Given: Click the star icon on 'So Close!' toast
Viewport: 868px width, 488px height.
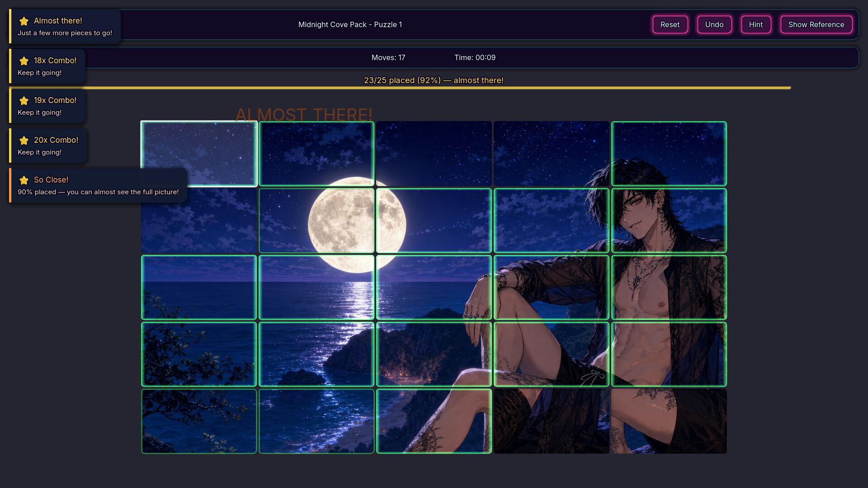Looking at the screenshot, I should point(24,180).
